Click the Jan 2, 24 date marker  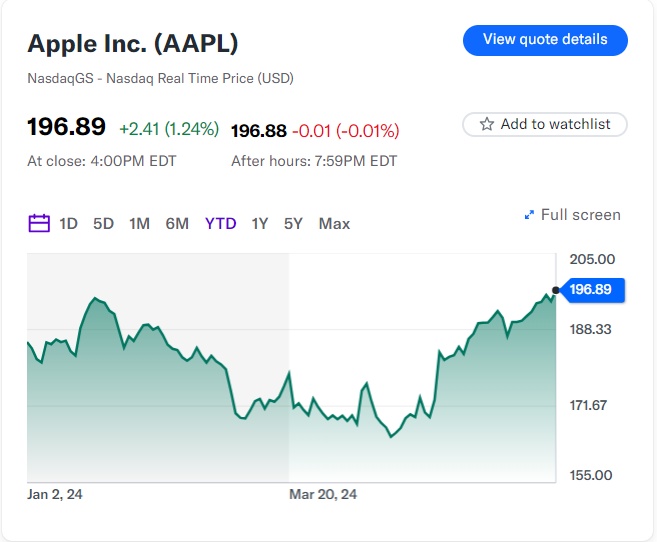(55, 494)
